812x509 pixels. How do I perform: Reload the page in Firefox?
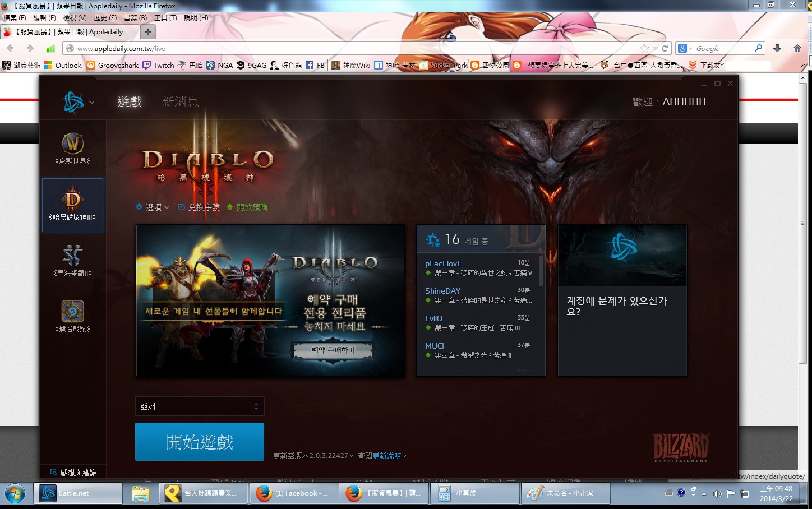pyautogui.click(x=665, y=49)
